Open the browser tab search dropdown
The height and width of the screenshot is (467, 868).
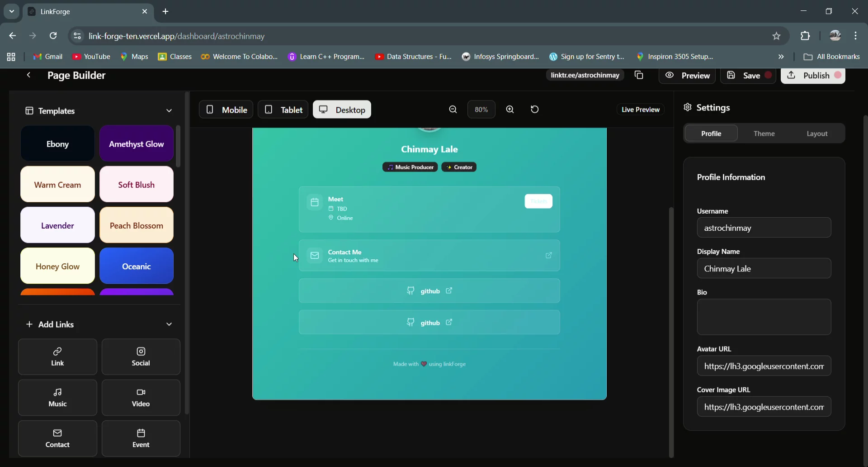tap(11, 11)
